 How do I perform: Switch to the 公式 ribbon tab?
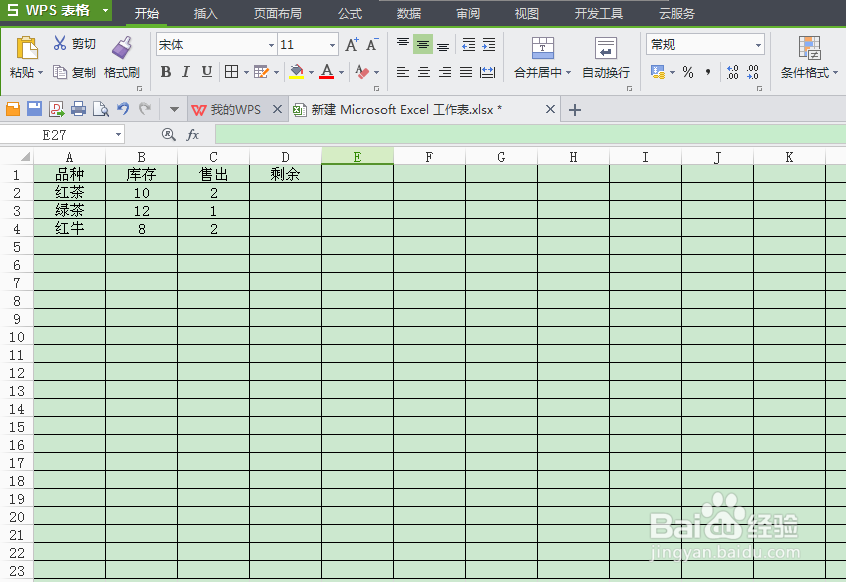pyautogui.click(x=350, y=13)
